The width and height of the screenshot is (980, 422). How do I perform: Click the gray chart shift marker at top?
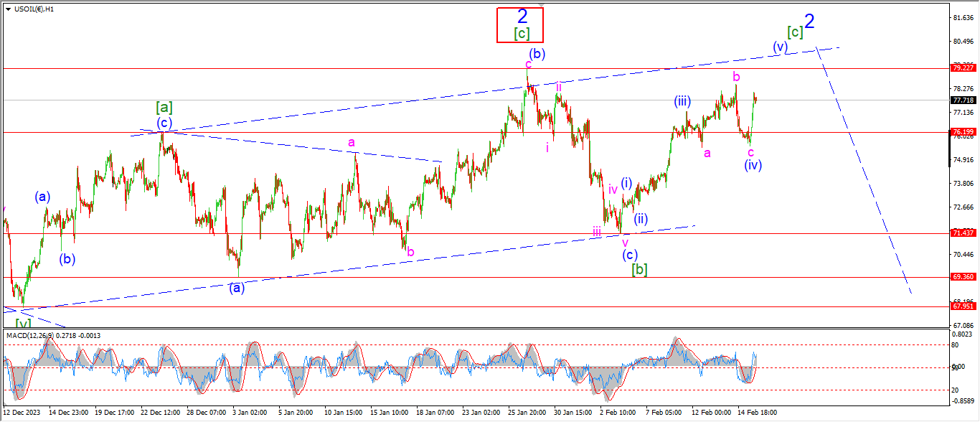click(541, 4)
